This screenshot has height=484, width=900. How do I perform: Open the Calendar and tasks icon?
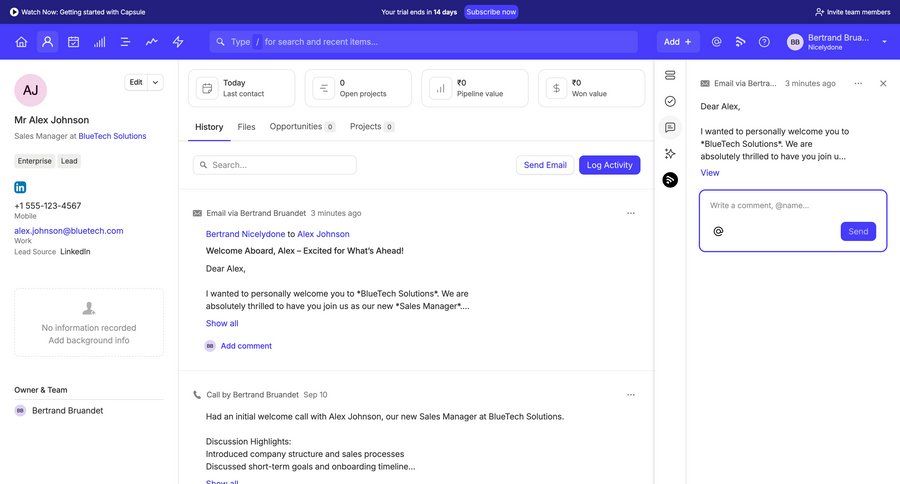click(x=73, y=42)
